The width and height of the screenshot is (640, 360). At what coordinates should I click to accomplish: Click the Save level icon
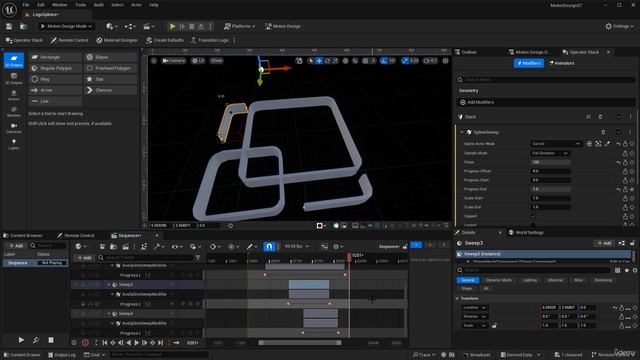(x=9, y=26)
